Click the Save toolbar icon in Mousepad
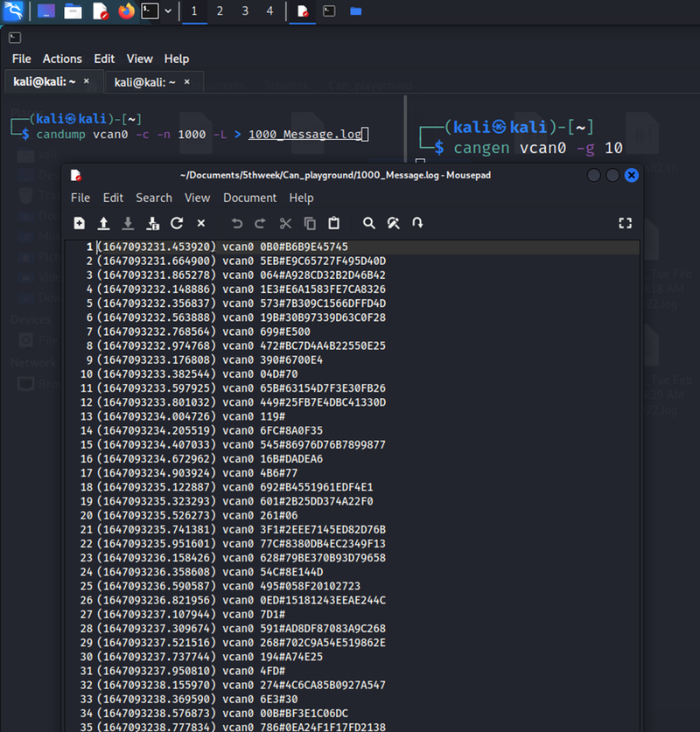This screenshot has width=700, height=732. click(x=128, y=223)
